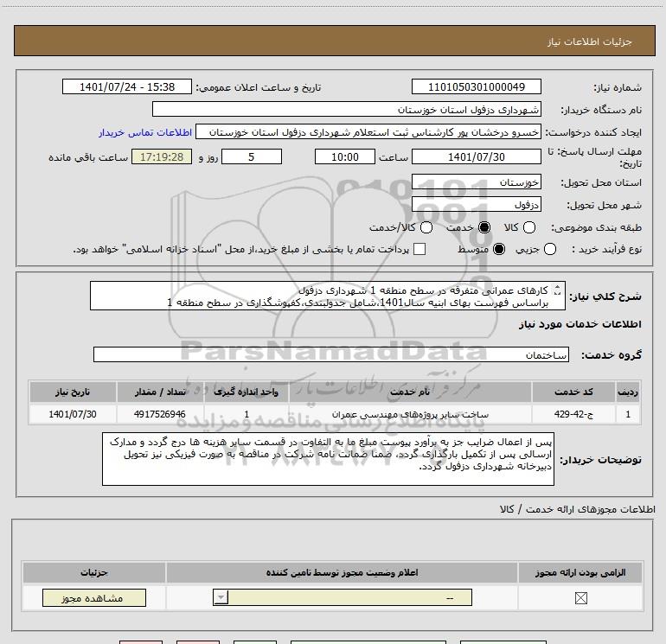Click the جزئیات column header
The image size is (666, 644).
(x=94, y=572)
